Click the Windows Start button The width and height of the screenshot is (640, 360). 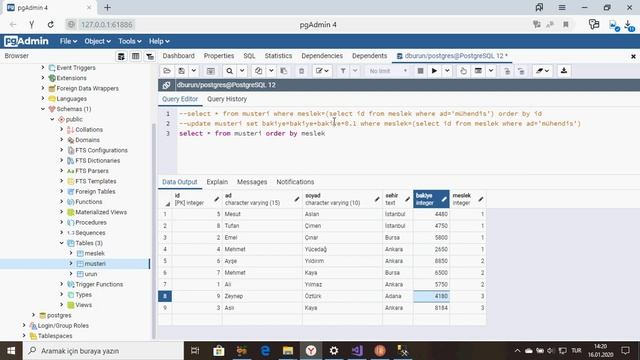point(11,351)
